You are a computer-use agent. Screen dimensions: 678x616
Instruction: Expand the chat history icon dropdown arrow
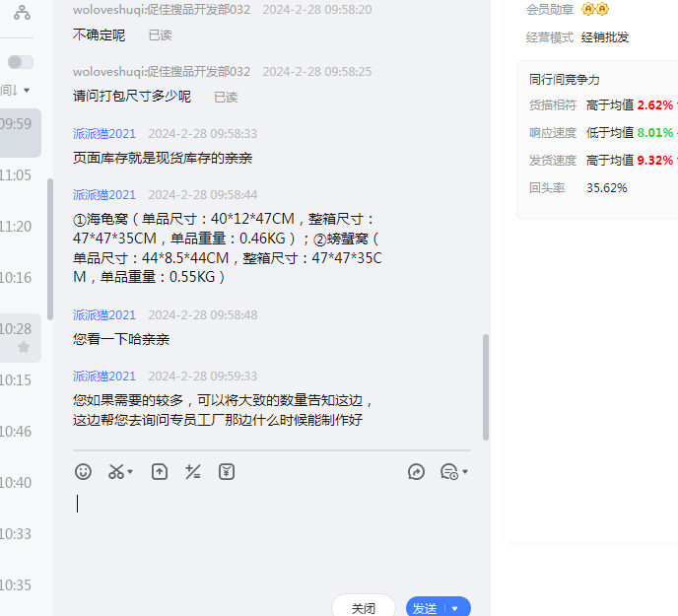pos(465,472)
